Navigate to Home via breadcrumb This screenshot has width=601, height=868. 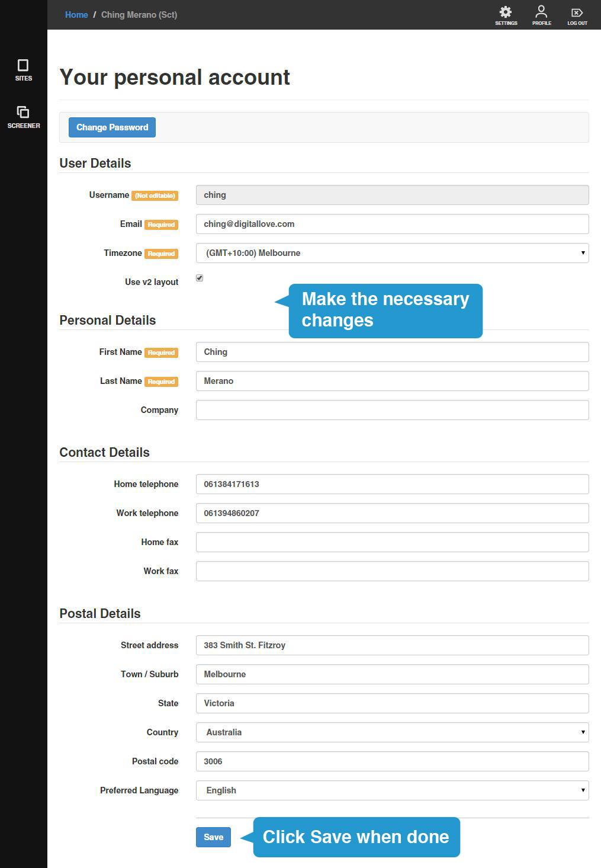pos(76,15)
